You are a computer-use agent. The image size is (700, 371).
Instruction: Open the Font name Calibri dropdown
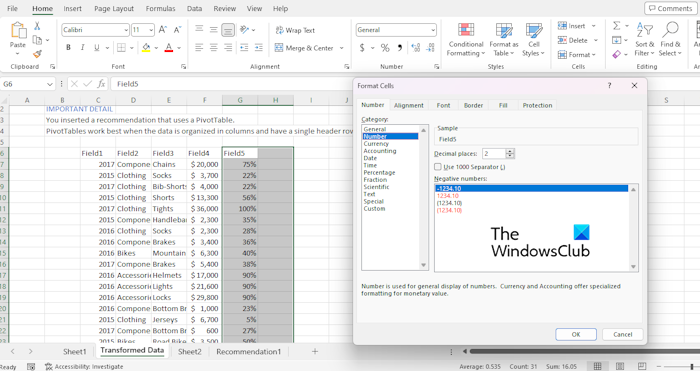coord(126,30)
